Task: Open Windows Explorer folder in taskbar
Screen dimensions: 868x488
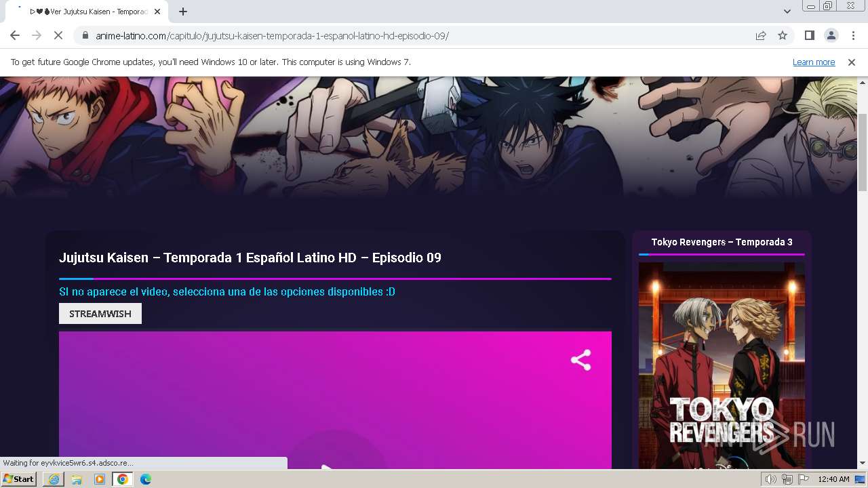Action: click(x=77, y=479)
